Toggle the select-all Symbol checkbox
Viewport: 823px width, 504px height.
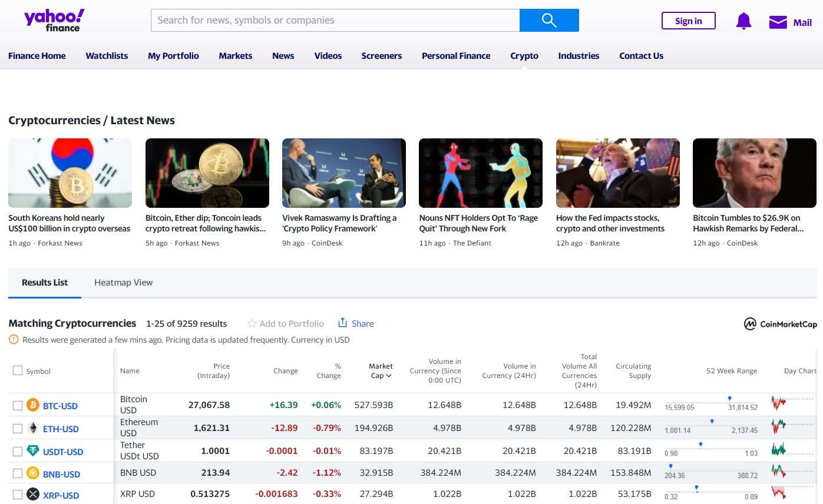click(x=18, y=370)
